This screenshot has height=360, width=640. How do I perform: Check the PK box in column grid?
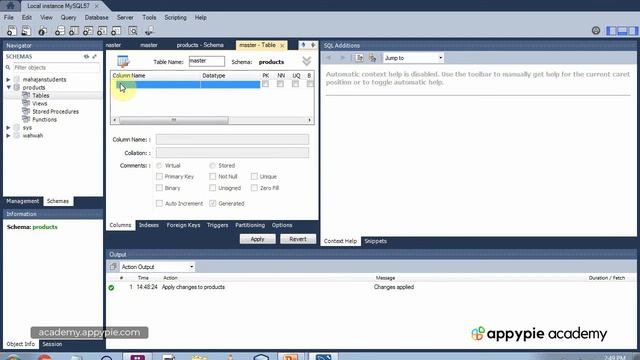tap(266, 84)
